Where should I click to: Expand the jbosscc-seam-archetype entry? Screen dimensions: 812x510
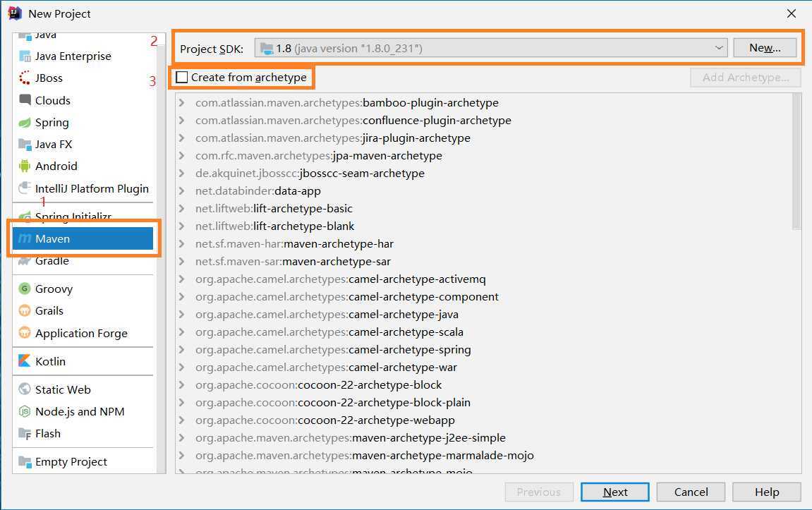pos(182,173)
